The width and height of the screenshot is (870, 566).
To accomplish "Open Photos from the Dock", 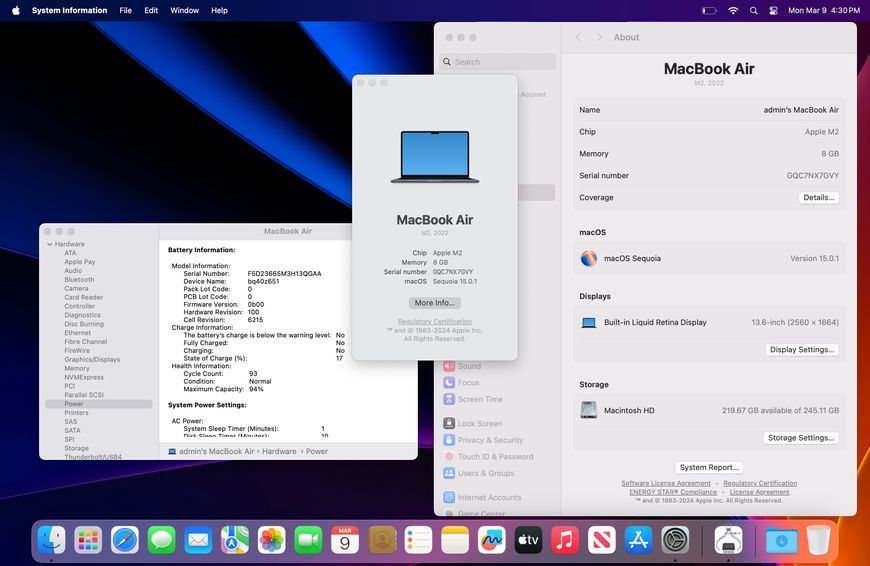I will coord(271,539).
